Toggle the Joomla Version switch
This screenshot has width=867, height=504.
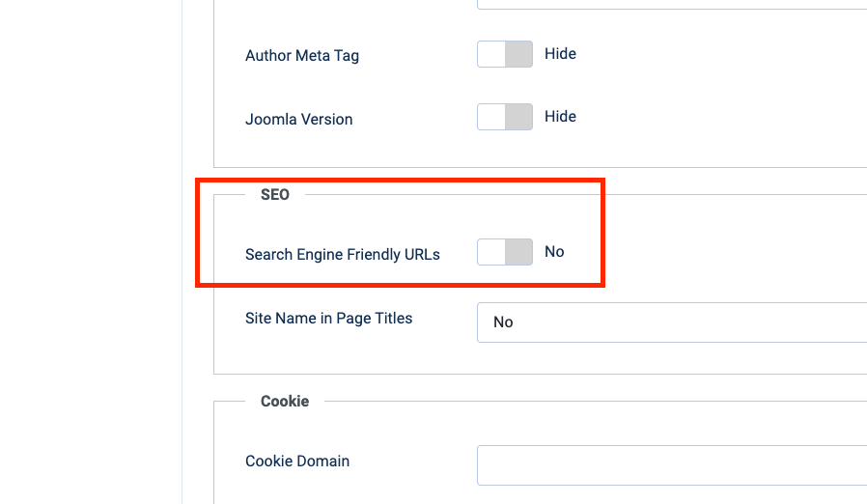coord(505,117)
